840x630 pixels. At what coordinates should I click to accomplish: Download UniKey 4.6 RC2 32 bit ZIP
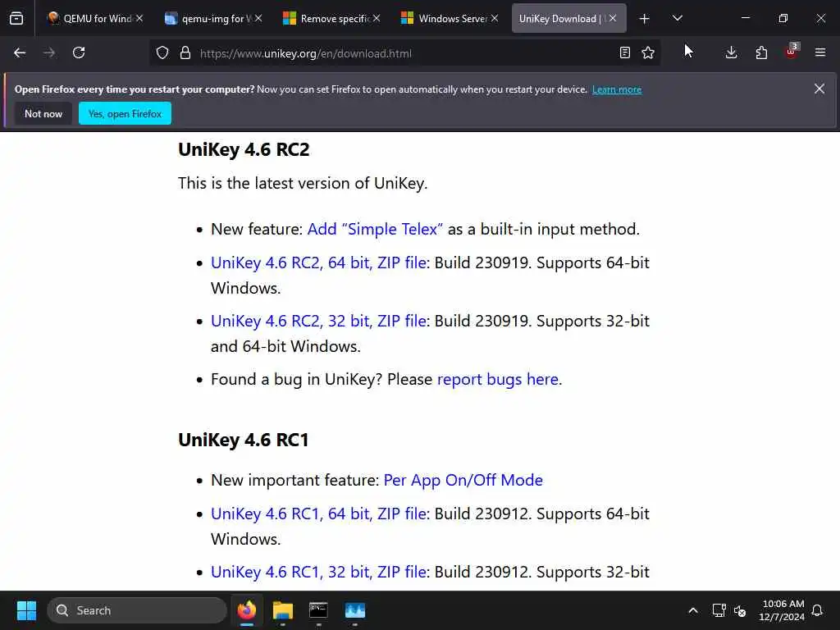tap(319, 321)
